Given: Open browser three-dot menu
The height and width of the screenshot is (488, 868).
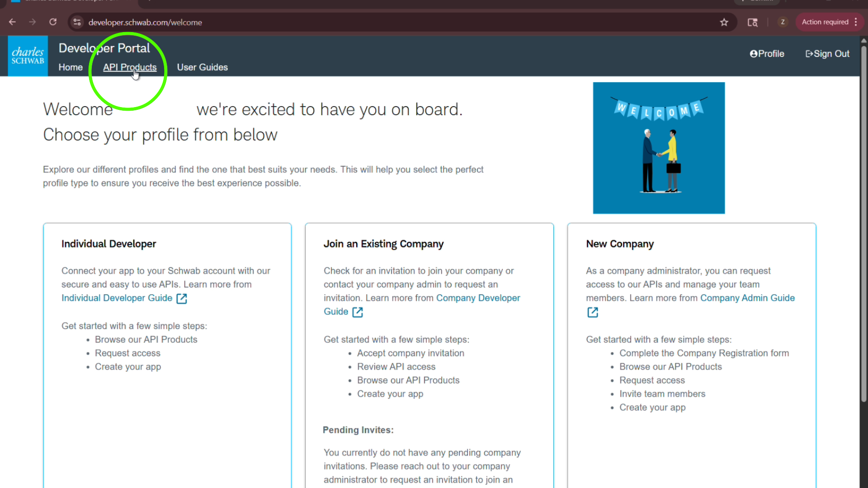Looking at the screenshot, I should [856, 22].
